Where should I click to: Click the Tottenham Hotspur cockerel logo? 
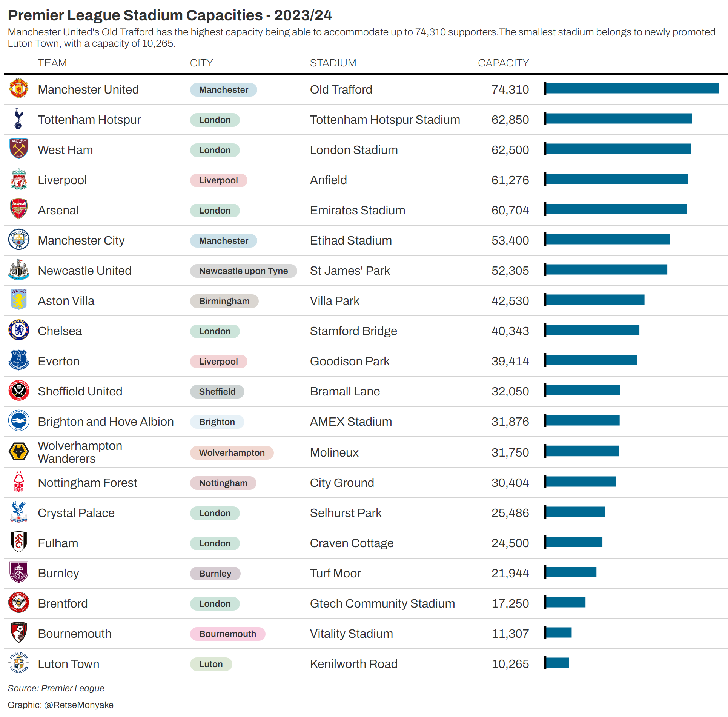(18, 119)
